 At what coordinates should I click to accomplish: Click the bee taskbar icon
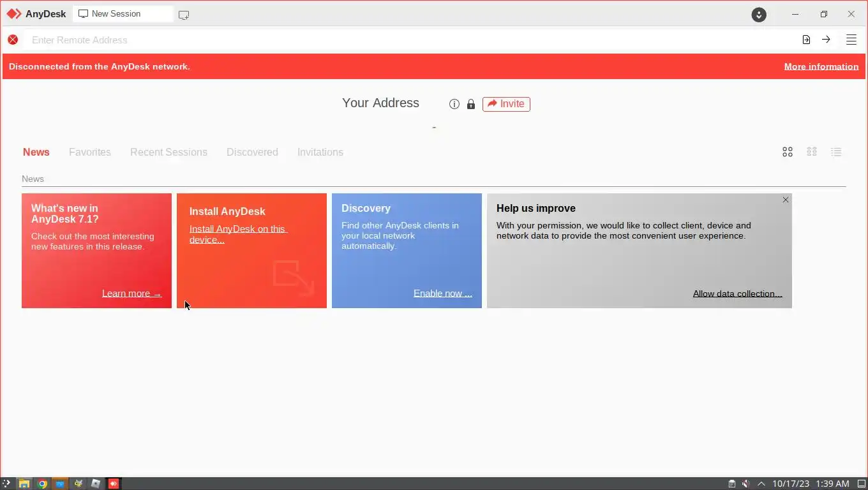pos(78,484)
